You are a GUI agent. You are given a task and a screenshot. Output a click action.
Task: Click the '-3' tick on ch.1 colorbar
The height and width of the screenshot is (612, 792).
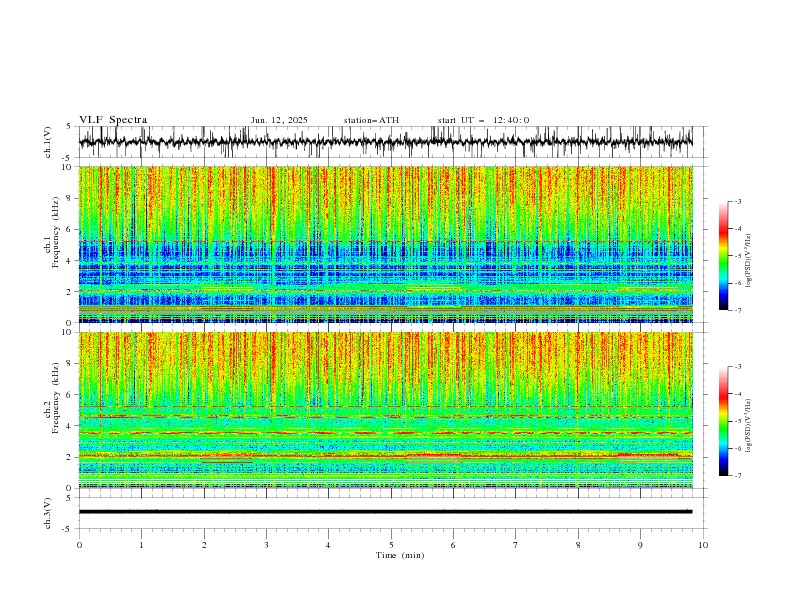coord(738,201)
